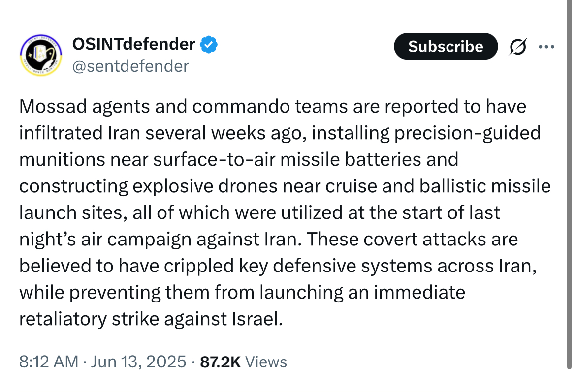
Task: Click the OSINTdefender display name
Action: click(x=134, y=44)
